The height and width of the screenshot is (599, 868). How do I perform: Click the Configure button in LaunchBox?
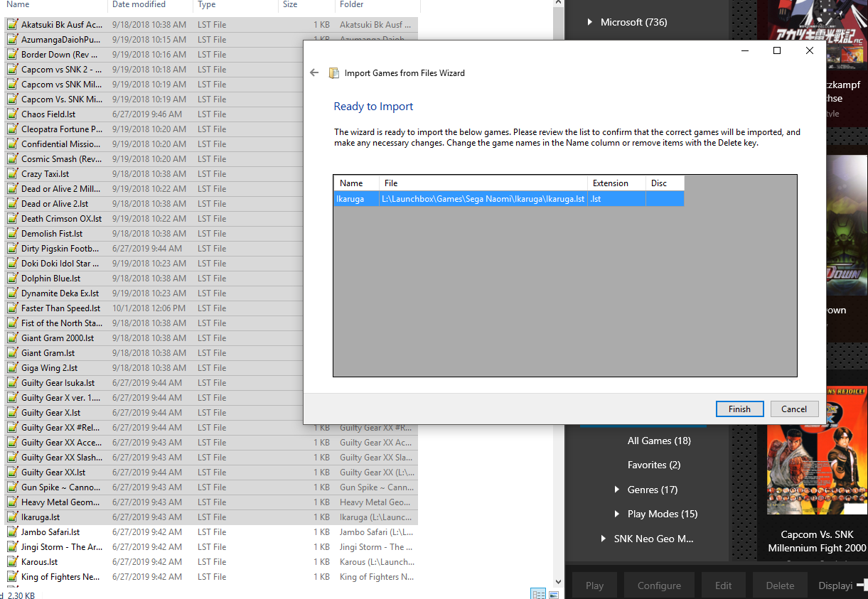659,585
